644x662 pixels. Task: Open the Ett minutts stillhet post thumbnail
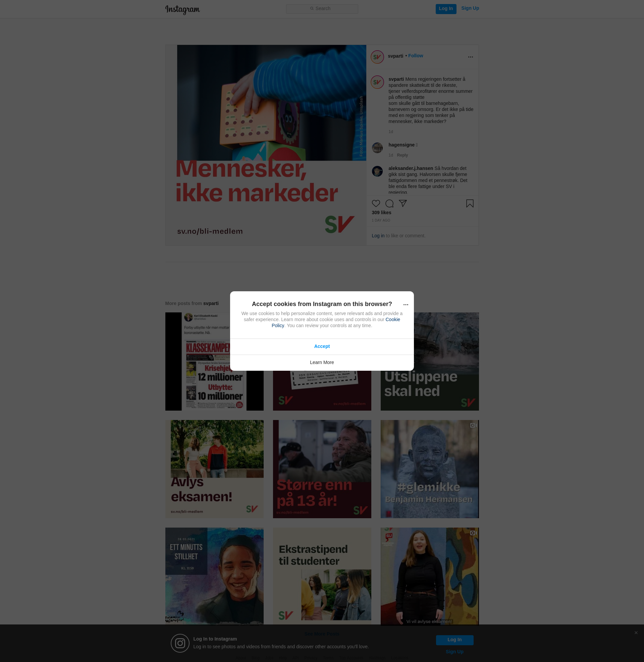click(214, 576)
